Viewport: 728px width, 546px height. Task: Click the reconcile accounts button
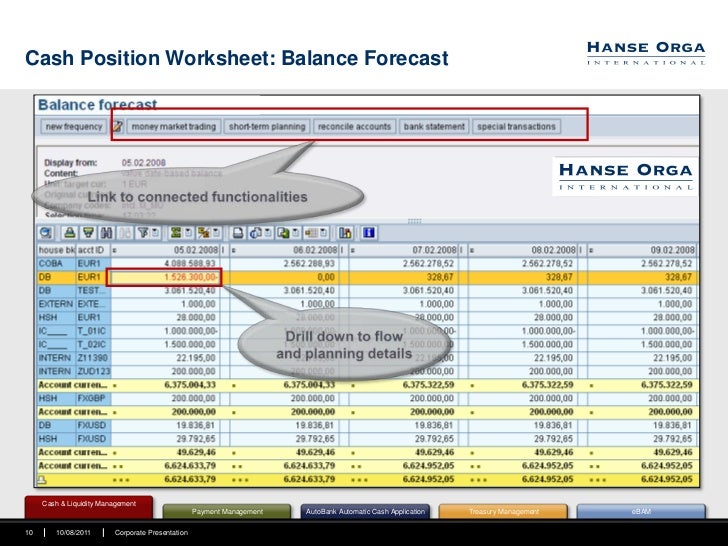tap(354, 126)
